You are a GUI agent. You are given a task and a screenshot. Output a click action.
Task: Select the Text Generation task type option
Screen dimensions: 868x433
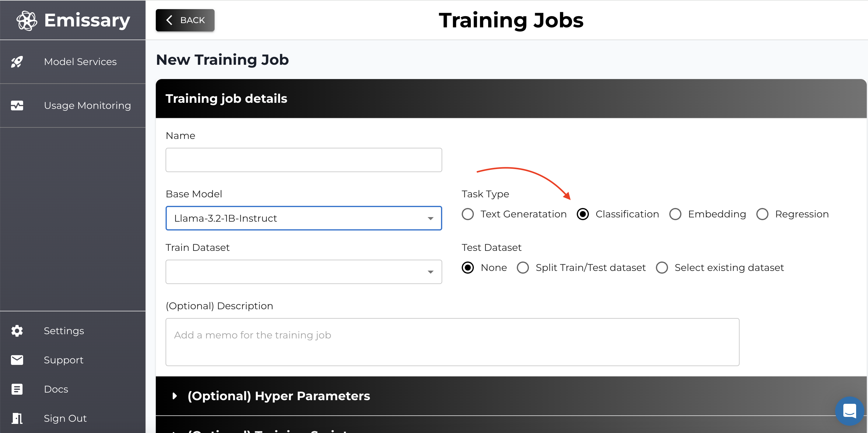(x=467, y=214)
